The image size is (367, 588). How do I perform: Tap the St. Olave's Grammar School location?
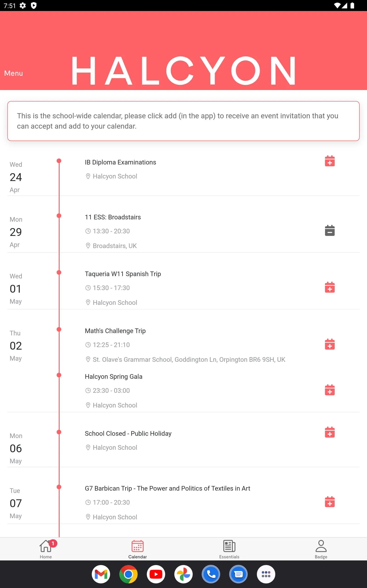(x=189, y=359)
